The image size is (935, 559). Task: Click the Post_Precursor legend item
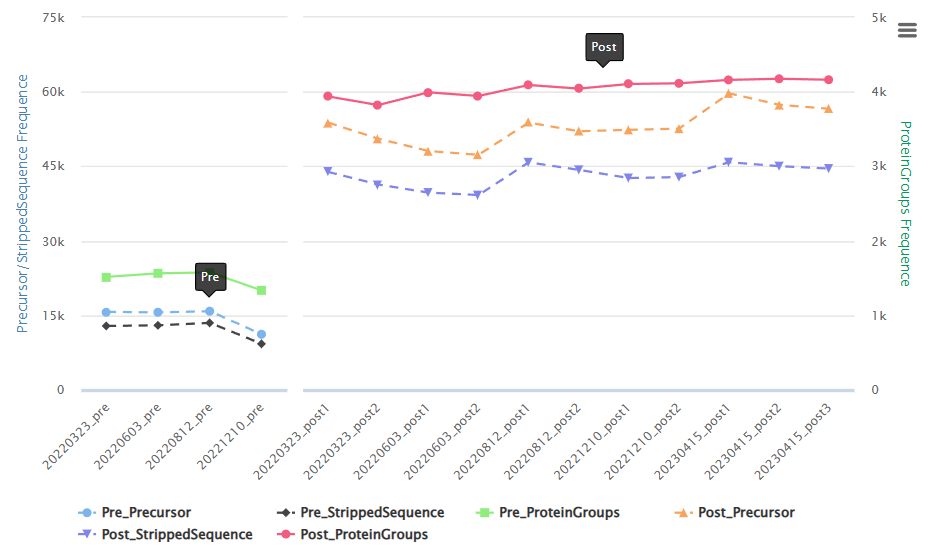(x=735, y=512)
